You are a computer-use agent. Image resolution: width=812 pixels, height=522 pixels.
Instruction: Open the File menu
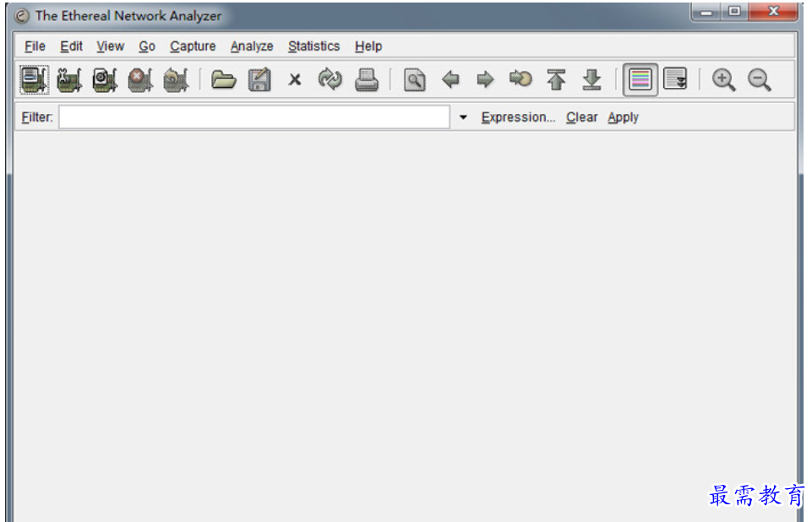tap(35, 46)
